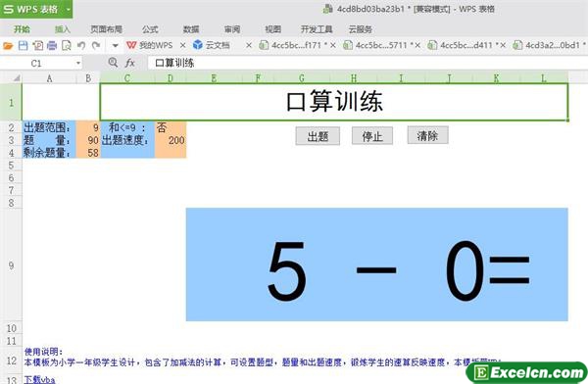Switch to the 4cc5bc...f171 document tab

click(292, 45)
